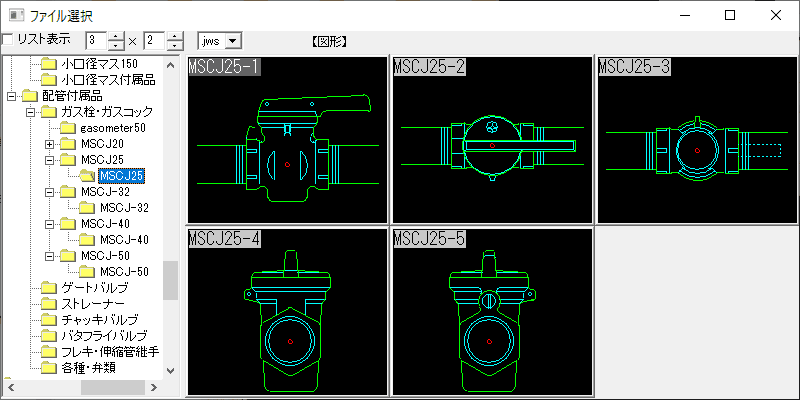
Task: Select the MSCJ-50 child folder
Action: point(124,272)
